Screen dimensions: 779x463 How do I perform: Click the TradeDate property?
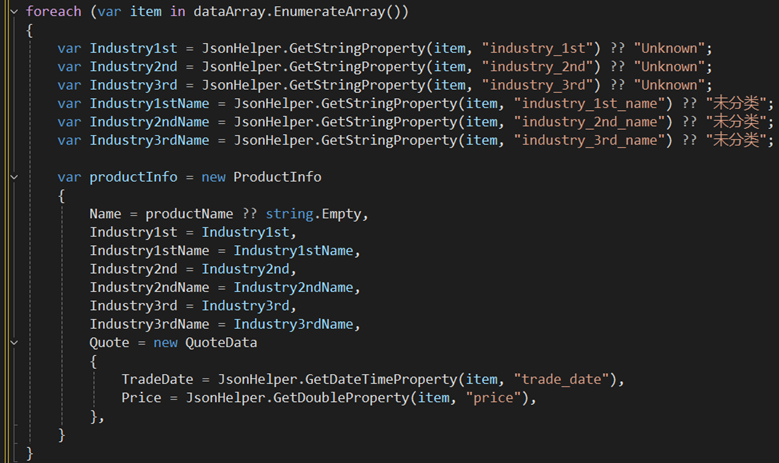[157, 379]
